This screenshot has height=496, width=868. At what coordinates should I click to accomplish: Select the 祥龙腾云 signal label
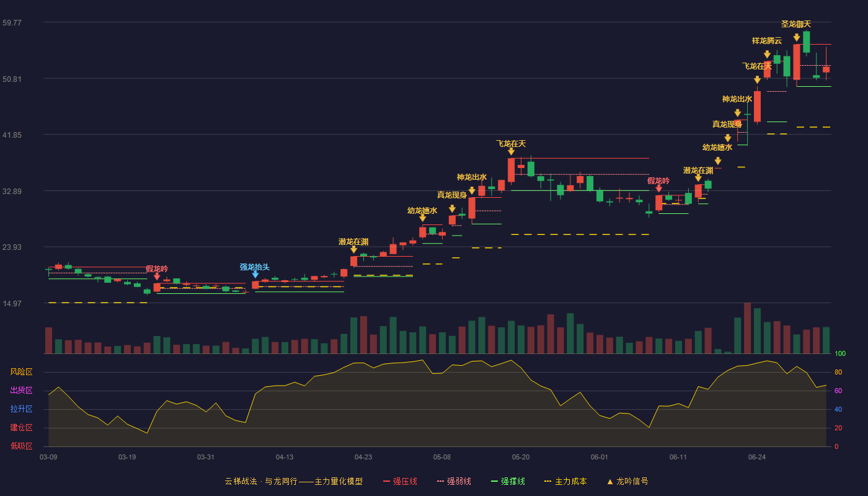(767, 41)
